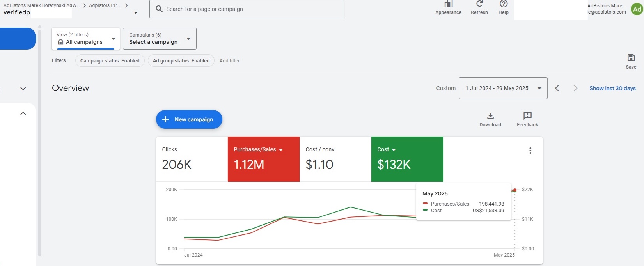The height and width of the screenshot is (266, 644).
Task: Go to the next date range
Action: (x=575, y=88)
